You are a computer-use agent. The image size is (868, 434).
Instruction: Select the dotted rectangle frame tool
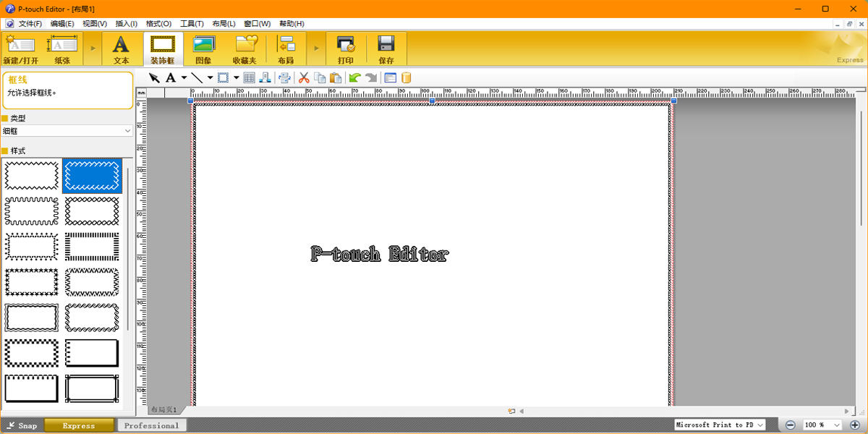(224, 77)
